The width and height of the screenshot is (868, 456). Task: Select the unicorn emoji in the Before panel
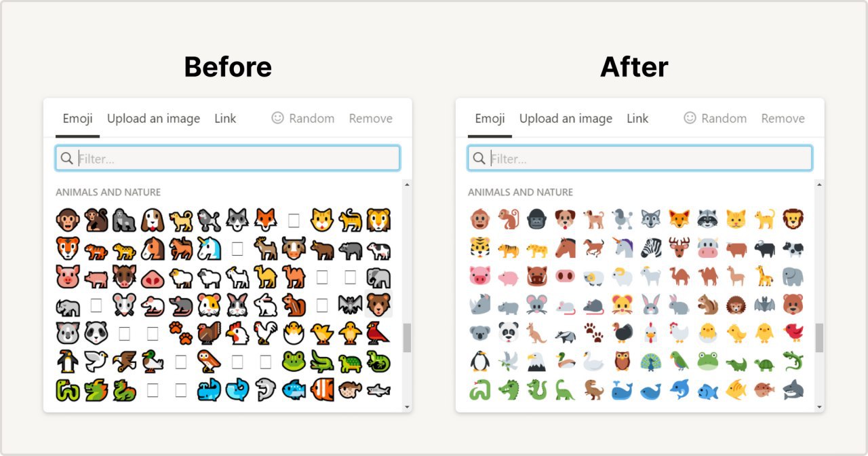(x=209, y=248)
